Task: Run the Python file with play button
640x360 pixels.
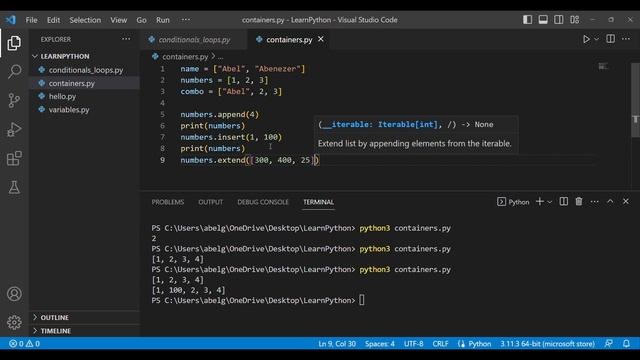Action: tap(586, 39)
